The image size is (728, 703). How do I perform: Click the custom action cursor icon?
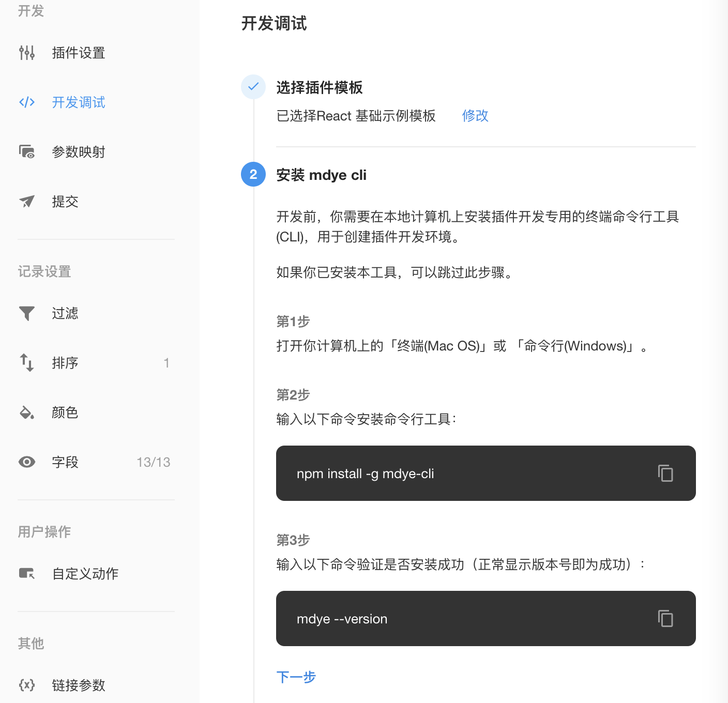27,574
